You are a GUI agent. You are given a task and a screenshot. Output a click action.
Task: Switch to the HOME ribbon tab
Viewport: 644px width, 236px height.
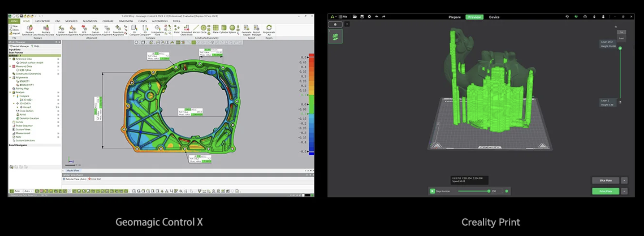tap(26, 21)
